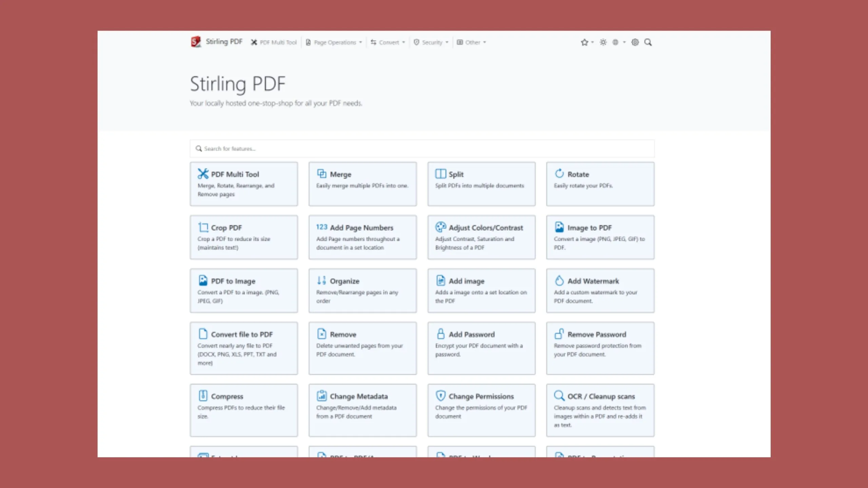Click 'Split PDFs into multiple documents' text
The height and width of the screenshot is (488, 868).
pyautogui.click(x=479, y=186)
